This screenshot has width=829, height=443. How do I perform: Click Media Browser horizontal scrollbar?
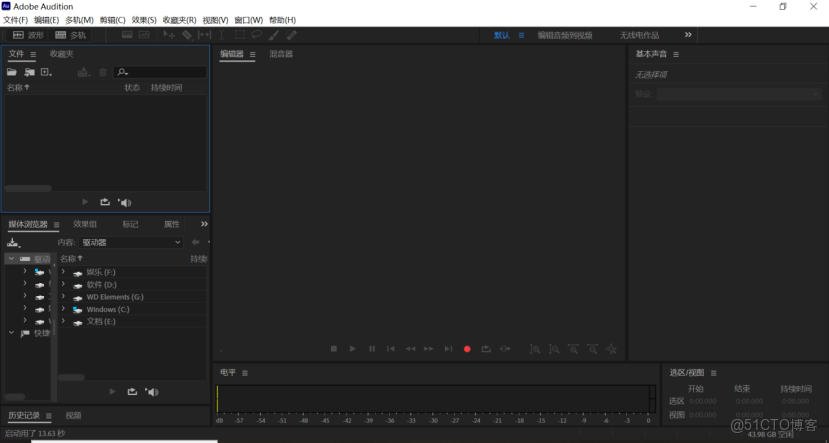[x=71, y=377]
